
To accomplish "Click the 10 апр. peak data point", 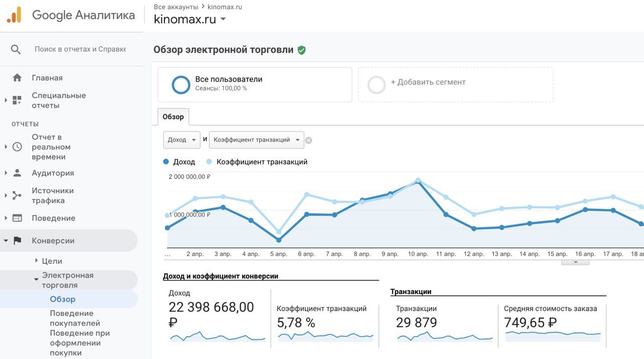I will 418,182.
